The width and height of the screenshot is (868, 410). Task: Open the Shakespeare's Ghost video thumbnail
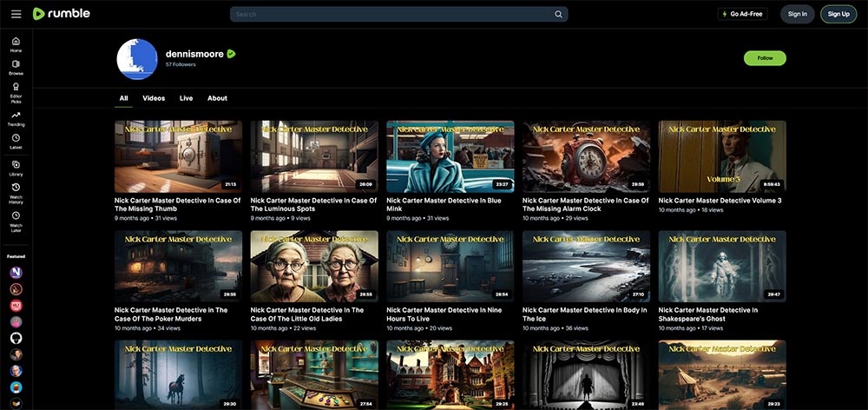[x=722, y=267]
